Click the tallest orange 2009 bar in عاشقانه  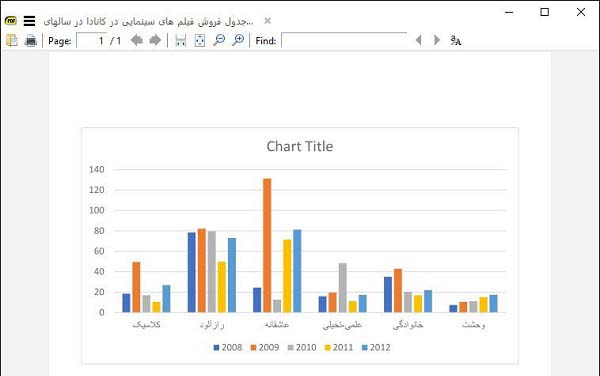[x=267, y=246]
